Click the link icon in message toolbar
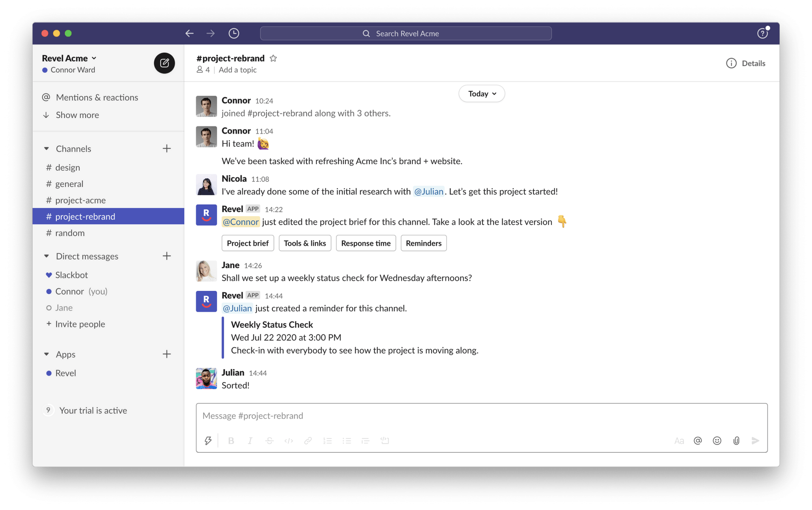This screenshot has height=510, width=812. point(308,440)
